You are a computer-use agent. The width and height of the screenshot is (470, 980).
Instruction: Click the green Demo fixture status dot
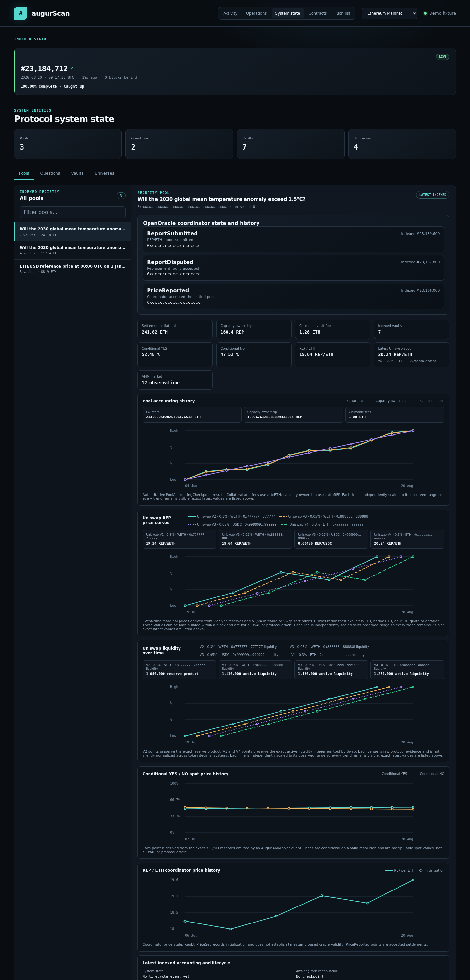coord(425,13)
